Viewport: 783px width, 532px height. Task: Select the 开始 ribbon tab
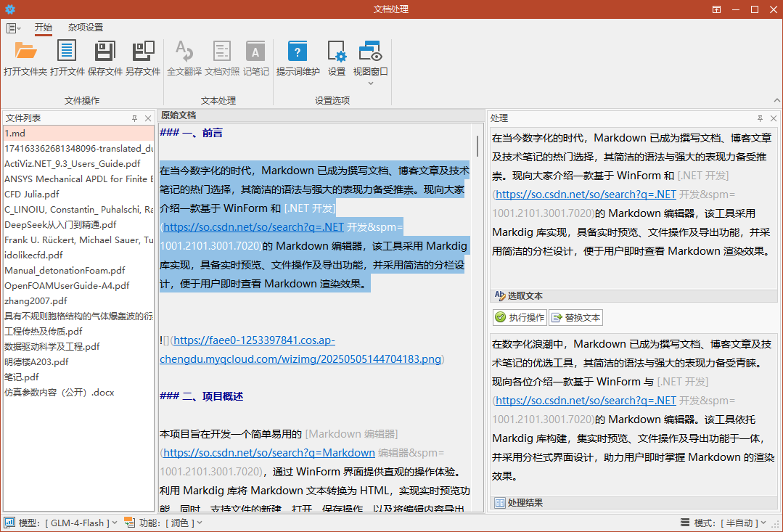point(44,28)
